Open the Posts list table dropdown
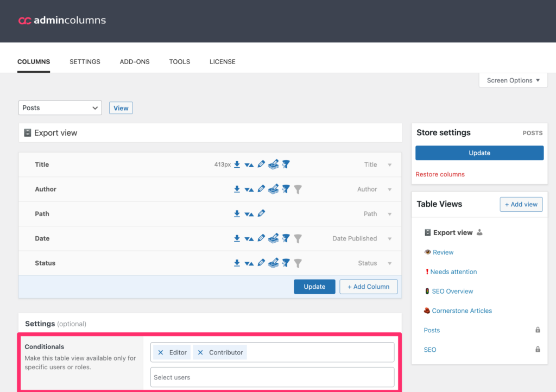Image resolution: width=556 pixels, height=392 pixels. [60, 108]
